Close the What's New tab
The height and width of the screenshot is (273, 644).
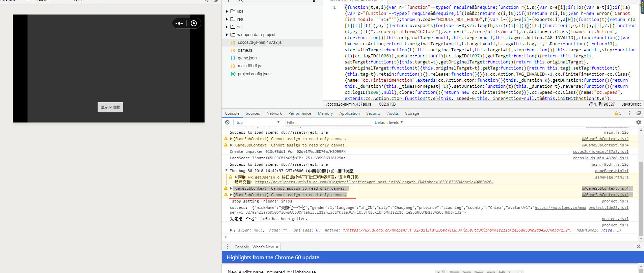277,247
